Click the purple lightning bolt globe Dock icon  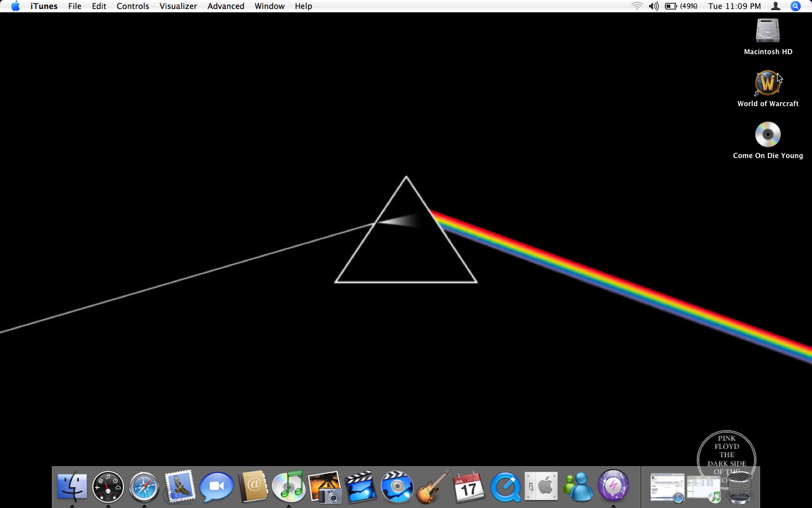pos(614,487)
